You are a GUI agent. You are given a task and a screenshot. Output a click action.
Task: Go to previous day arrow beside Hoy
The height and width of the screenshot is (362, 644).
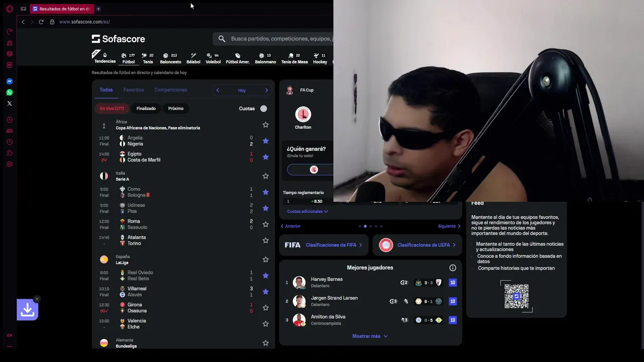click(217, 90)
